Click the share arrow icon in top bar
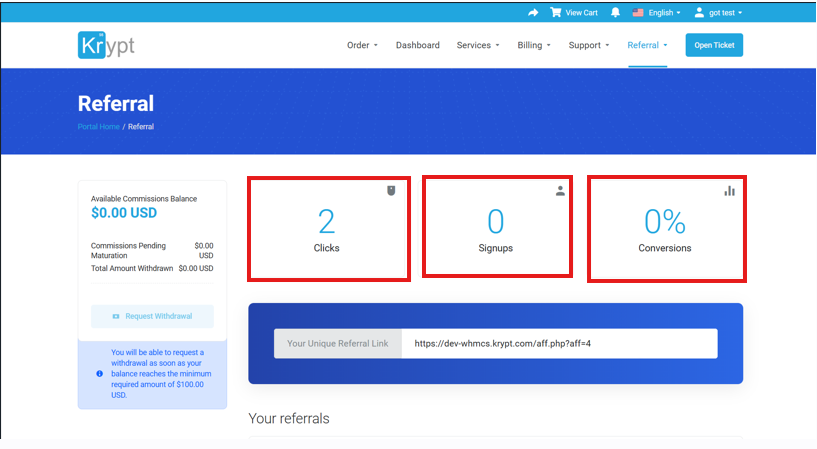This screenshot has width=817, height=449. coord(533,12)
